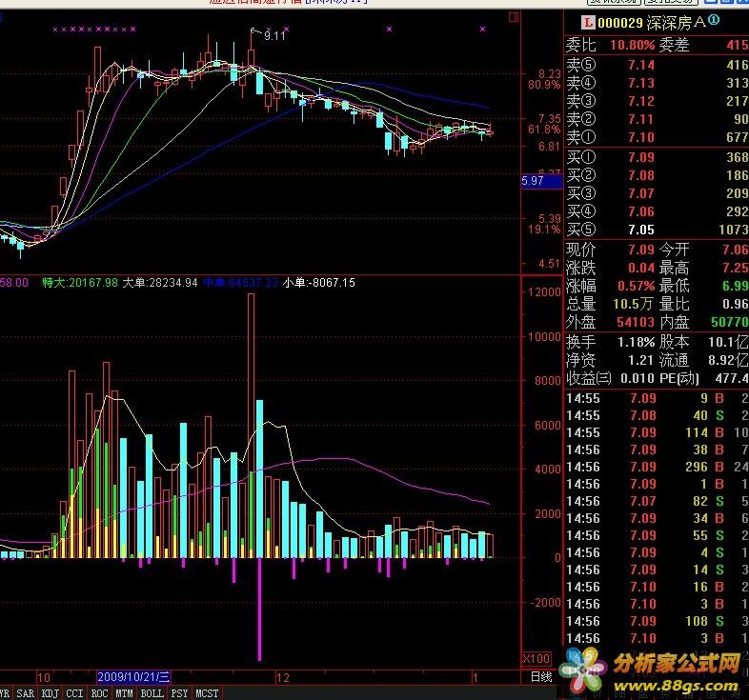The image size is (749, 700).
Task: Click stock name 深深房A
Action: [x=677, y=22]
